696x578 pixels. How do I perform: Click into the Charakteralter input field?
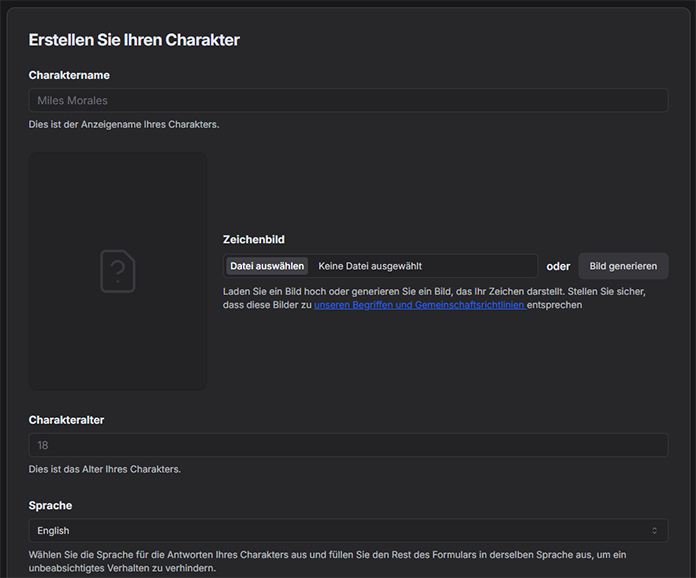[x=348, y=445]
